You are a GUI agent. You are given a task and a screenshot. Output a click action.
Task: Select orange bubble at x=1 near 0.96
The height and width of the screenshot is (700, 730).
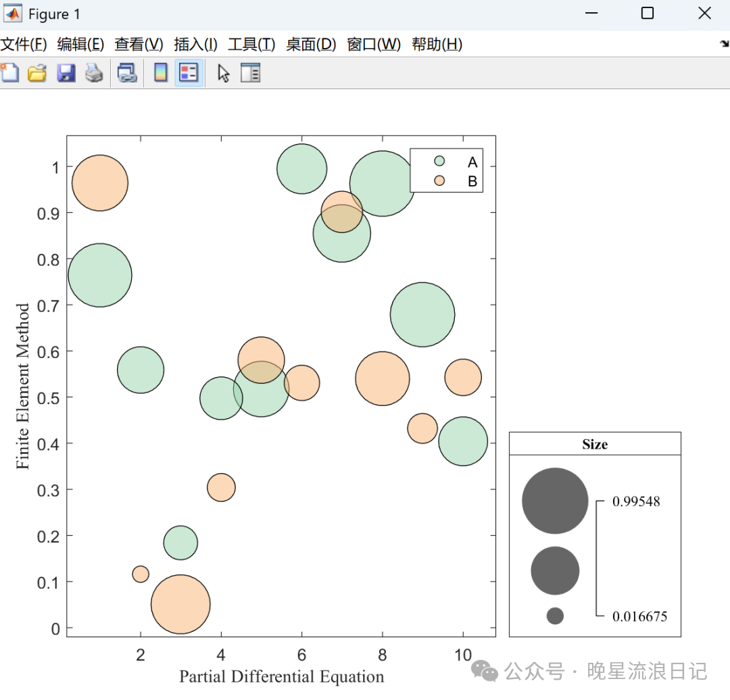click(x=99, y=183)
